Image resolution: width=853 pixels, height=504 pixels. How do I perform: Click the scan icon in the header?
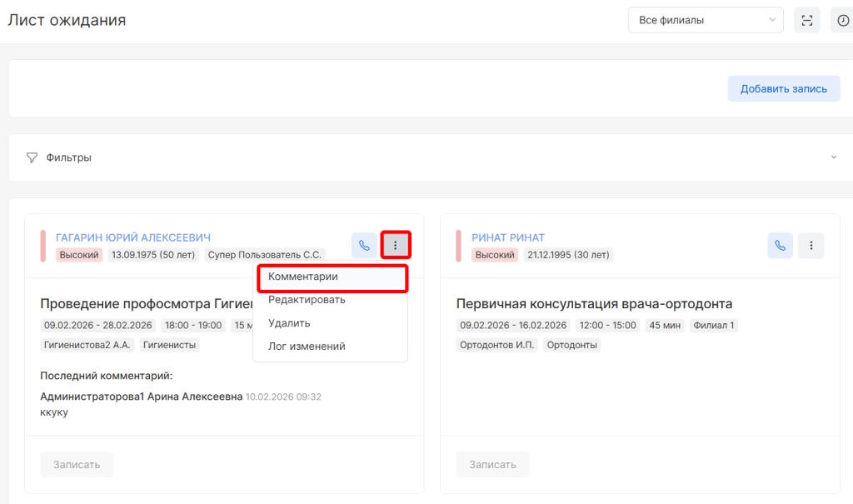(x=806, y=21)
